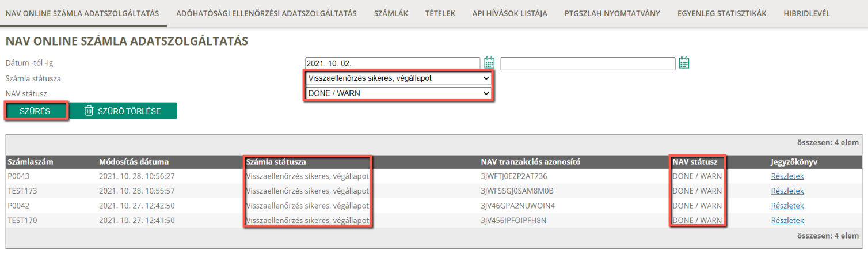Click transaction ID 3JWFSSGJ0SAM8M0B
This screenshot has height=257, width=868.
[x=517, y=191]
